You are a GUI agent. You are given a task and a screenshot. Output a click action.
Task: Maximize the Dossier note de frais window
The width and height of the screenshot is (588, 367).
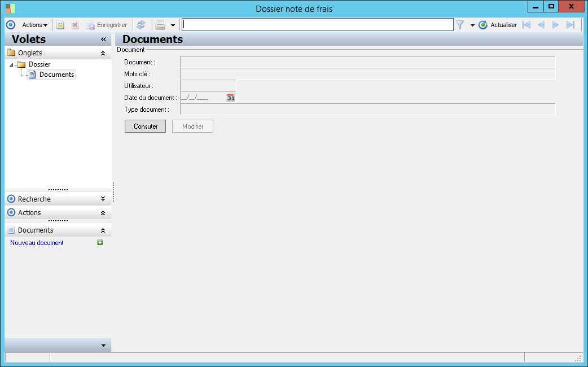(x=551, y=6)
